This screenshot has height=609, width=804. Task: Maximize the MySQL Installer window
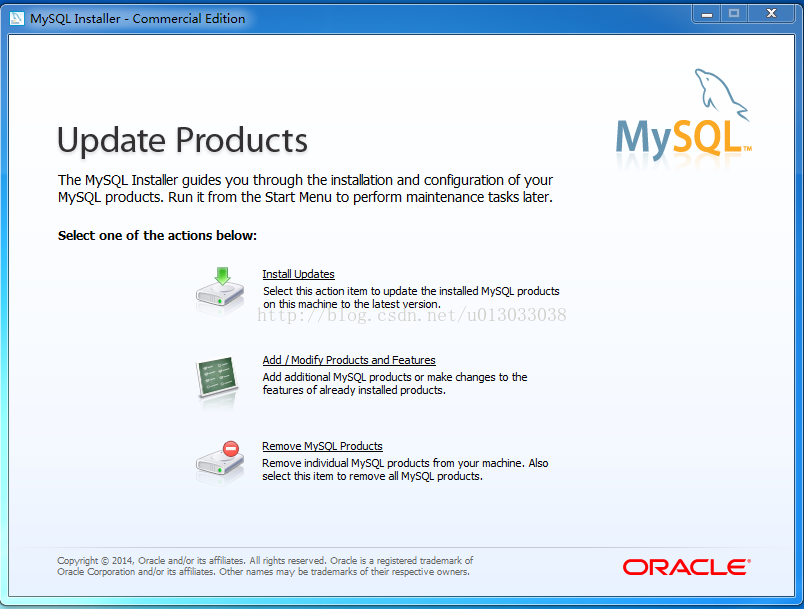point(734,14)
